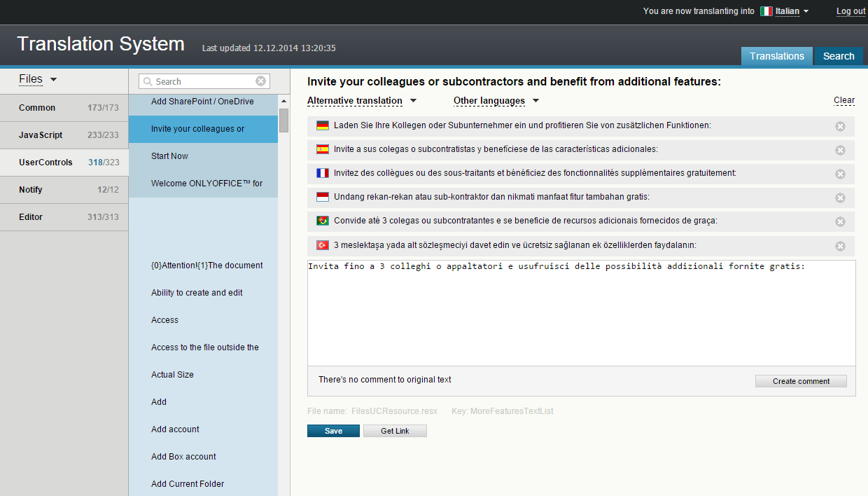Open Alternative translation dropdown
Image resolution: width=868 pixels, height=496 pixels.
click(x=362, y=101)
